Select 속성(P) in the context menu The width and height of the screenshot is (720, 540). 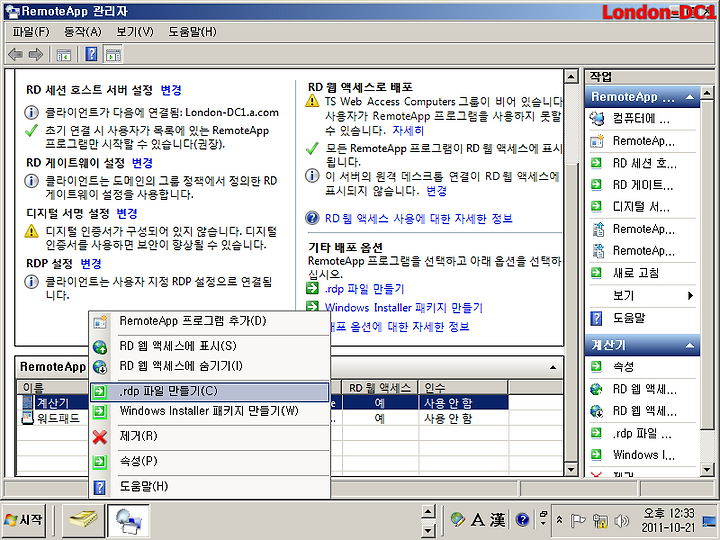209,461
